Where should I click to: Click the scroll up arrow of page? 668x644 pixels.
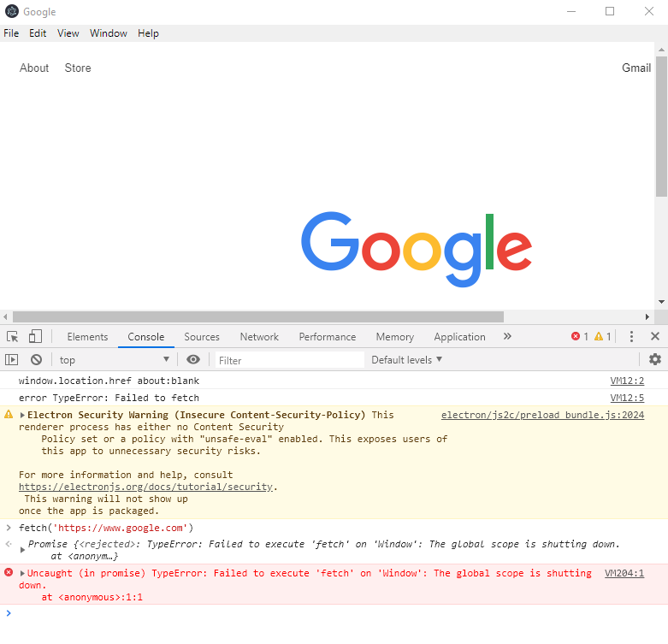tap(661, 50)
